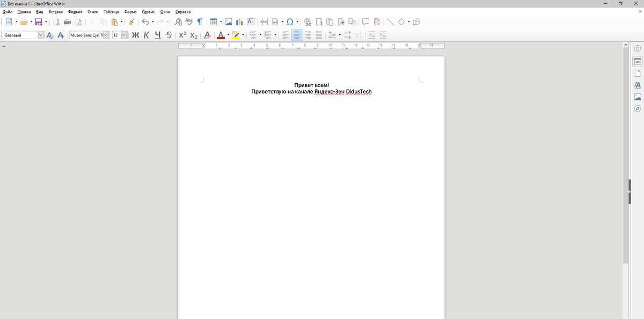Open the Таблица menu
Viewport: 644px width, 319px height.
coord(111,11)
